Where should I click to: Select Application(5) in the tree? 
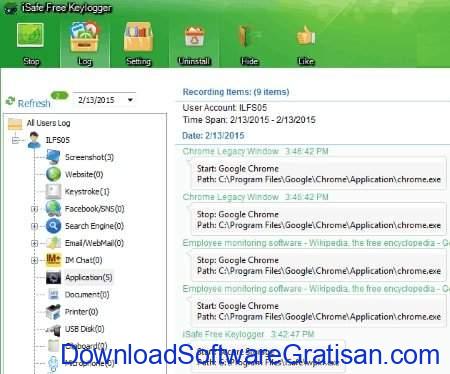coord(80,277)
